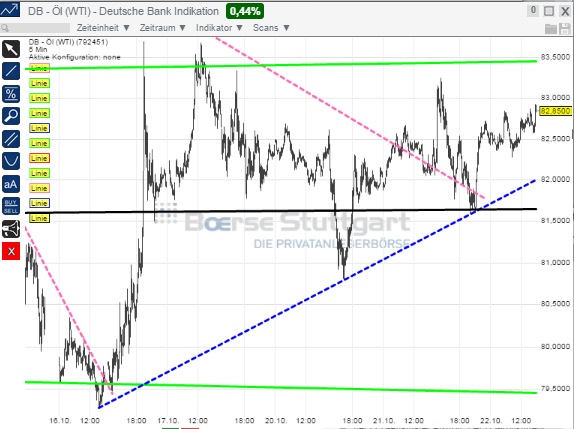Viewport: 574px width, 429px height.
Task: Click the 83,5000 price axis label
Action: [555, 57]
